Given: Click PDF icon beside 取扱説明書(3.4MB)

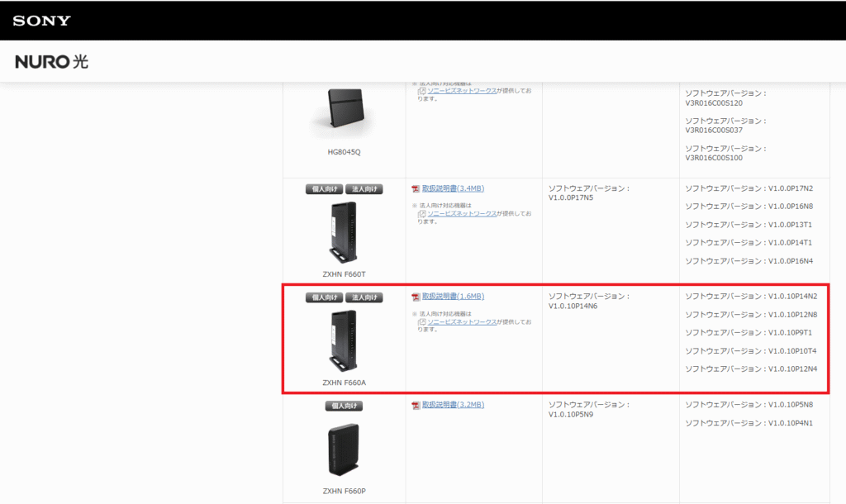Looking at the screenshot, I should [416, 189].
